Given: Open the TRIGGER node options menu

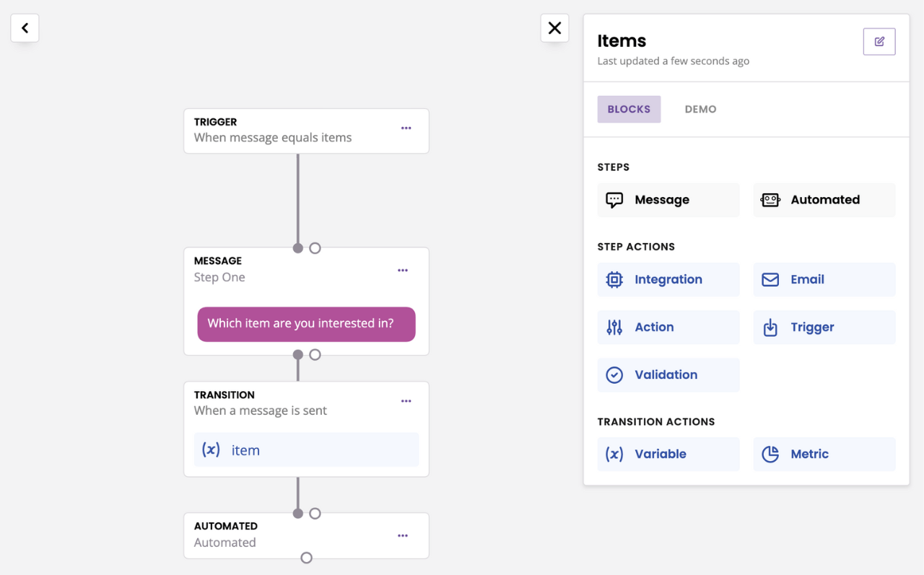Looking at the screenshot, I should 406,128.
